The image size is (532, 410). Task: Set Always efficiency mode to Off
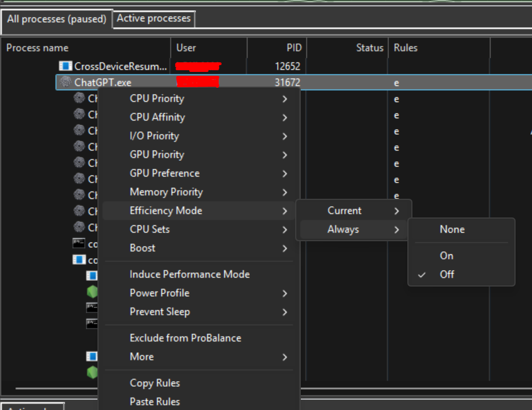click(x=461, y=274)
